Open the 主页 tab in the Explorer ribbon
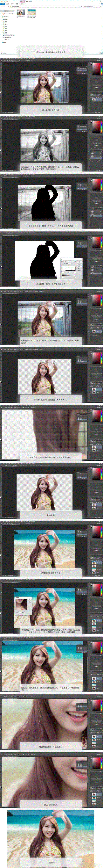Viewport: 103px width, 868px height. [7, 4]
